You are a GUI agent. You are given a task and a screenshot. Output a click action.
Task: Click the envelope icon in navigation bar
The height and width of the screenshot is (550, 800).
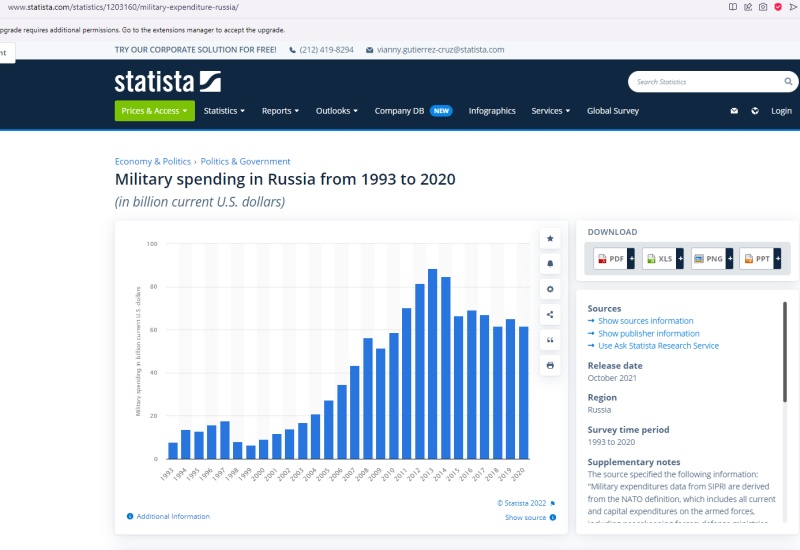pyautogui.click(x=734, y=111)
